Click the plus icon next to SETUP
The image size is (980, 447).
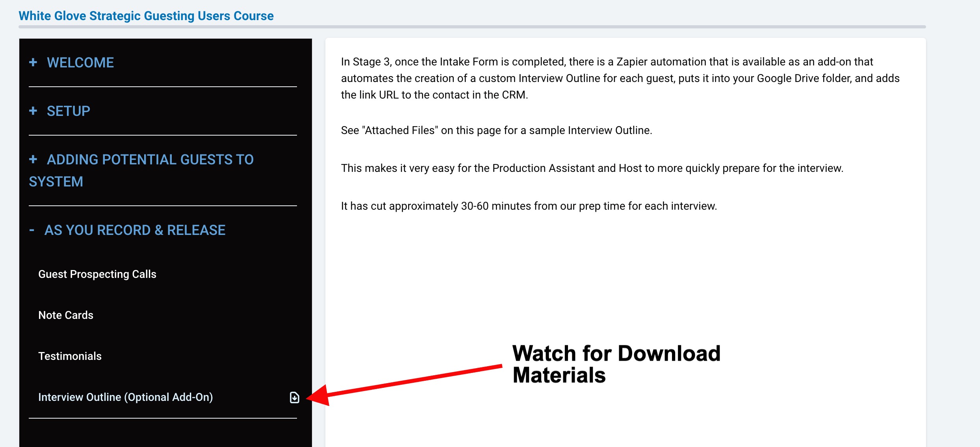[x=33, y=111]
